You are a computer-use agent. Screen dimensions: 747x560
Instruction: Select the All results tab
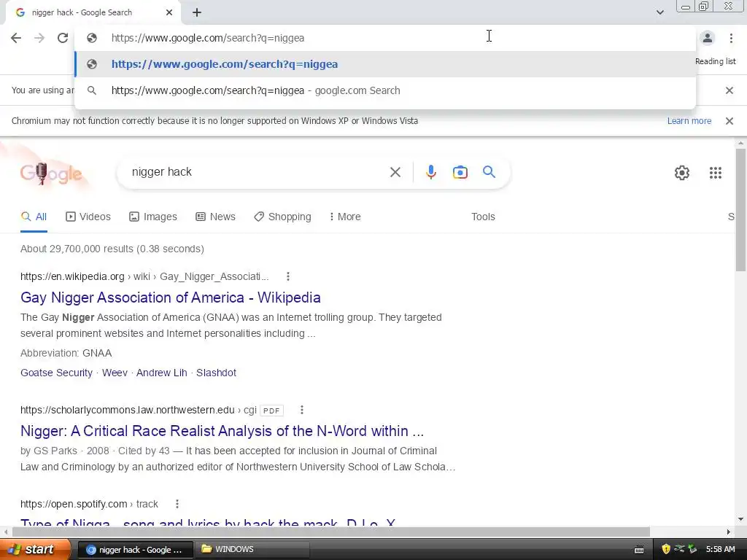point(34,217)
